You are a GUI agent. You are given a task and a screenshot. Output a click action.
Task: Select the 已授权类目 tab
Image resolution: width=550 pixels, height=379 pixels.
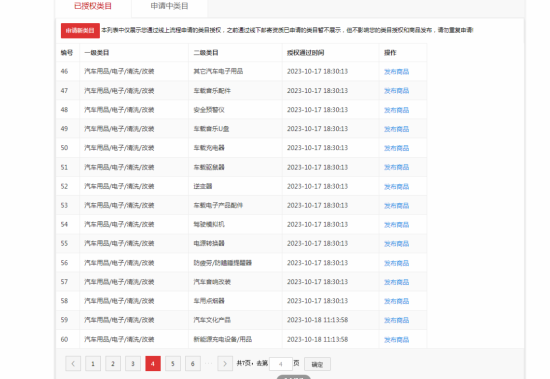[93, 6]
